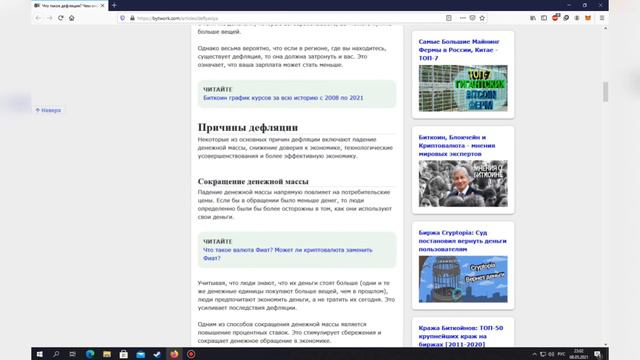Show the sidebar via the sidebars icon
The image size is (640, 360).
pos(544,18)
